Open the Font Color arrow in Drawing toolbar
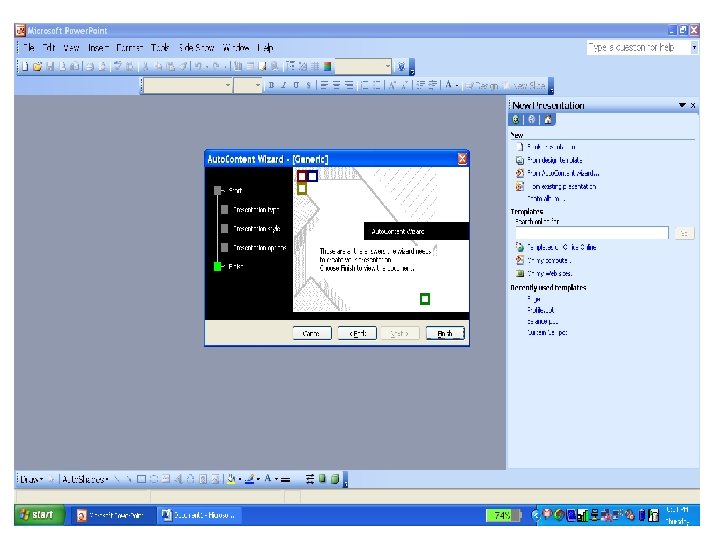Image resolution: width=720 pixels, height=540 pixels. (276, 480)
